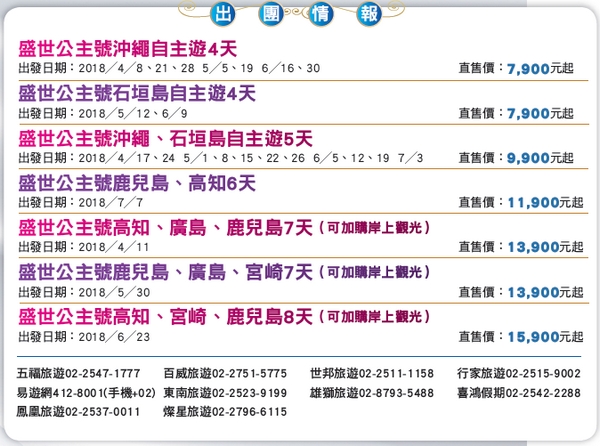Click 燦星旅遊02-2796-6115 contact
This screenshot has width=600, height=446.
(225, 412)
